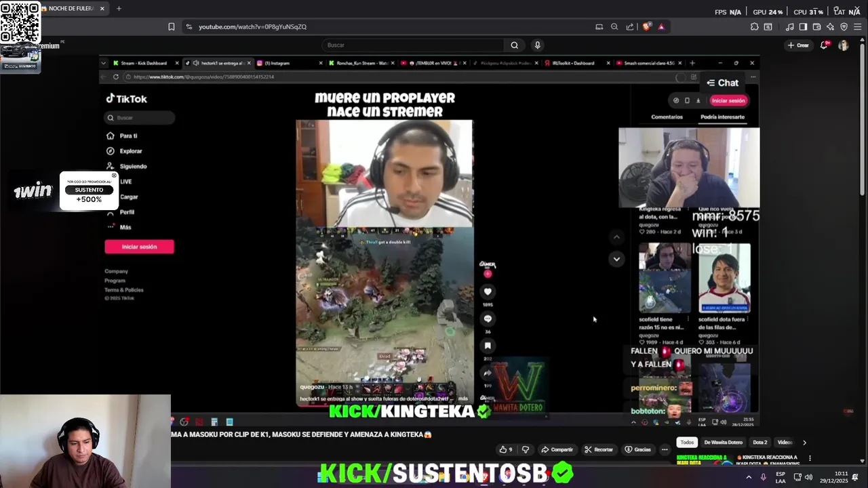Expand filter chips with right arrow
The image size is (868, 488).
coord(804,443)
